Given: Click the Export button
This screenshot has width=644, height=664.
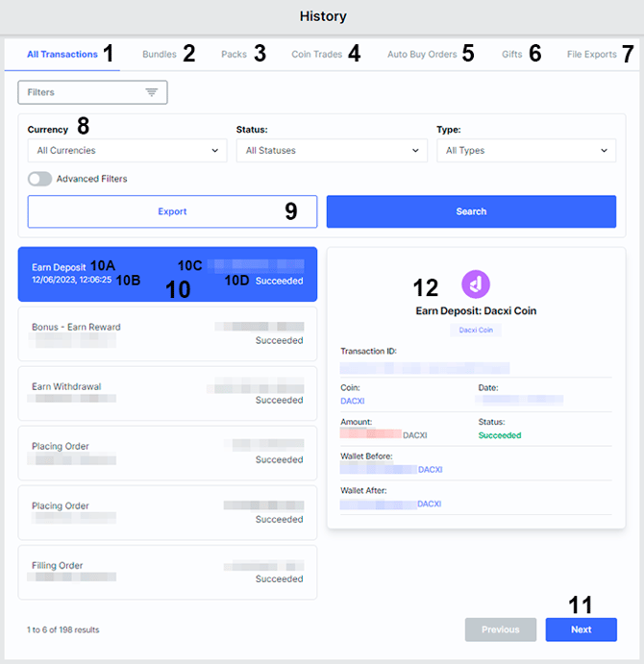Looking at the screenshot, I should [x=172, y=211].
